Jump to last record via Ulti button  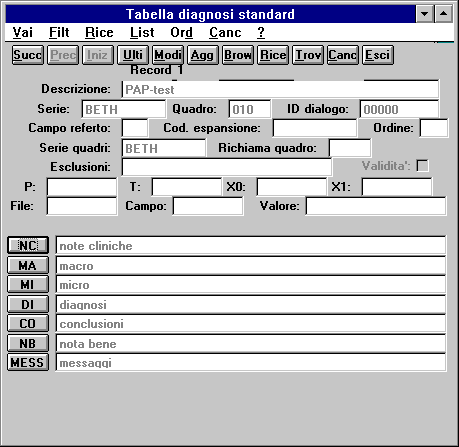pyautogui.click(x=133, y=55)
